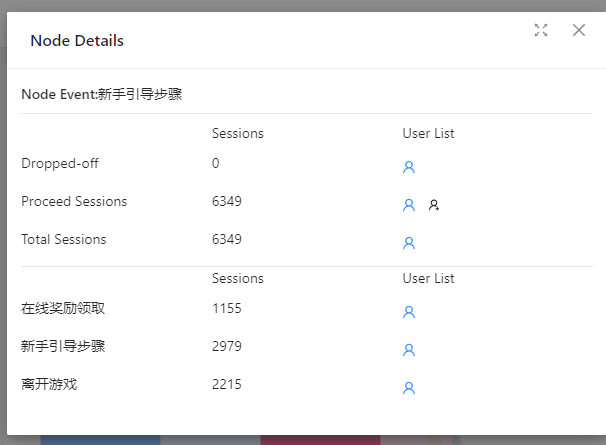Open user list for Dropped-off row
606x445 pixels.
[408, 167]
